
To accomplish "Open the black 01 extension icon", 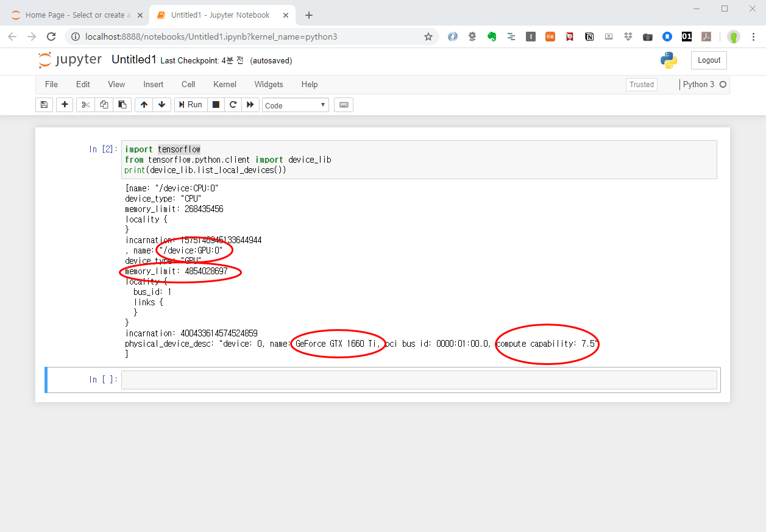I will 687,37.
